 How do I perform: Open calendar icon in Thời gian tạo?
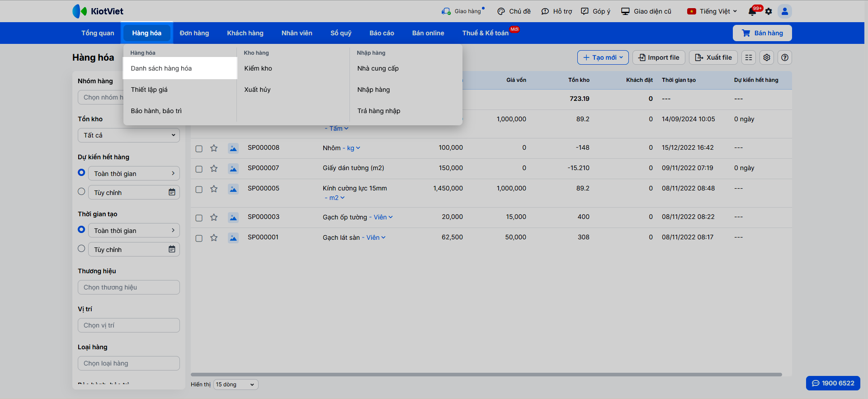pyautogui.click(x=172, y=249)
